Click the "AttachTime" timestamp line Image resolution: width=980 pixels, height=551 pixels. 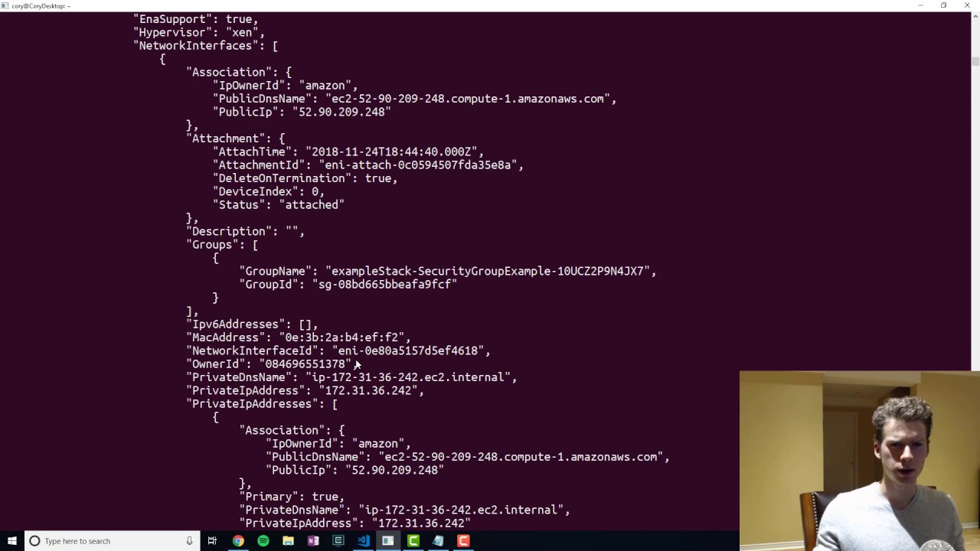pos(348,152)
